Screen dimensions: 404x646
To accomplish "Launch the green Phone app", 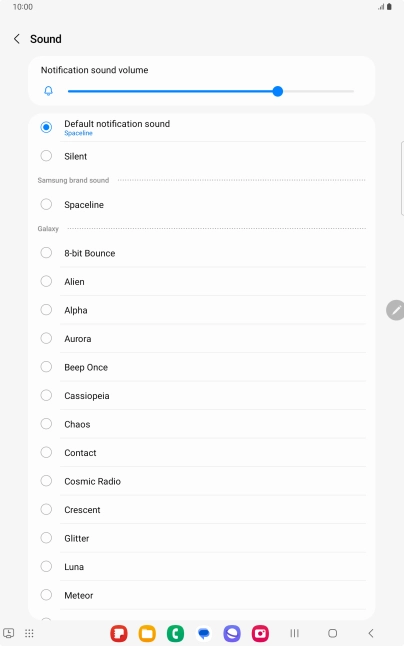I will (175, 633).
